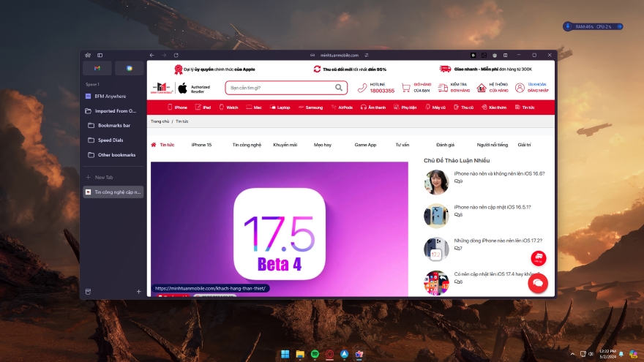Select the Tin công nghệ cập n... tab
Screen dimensions: 644x362
pyautogui.click(x=113, y=192)
